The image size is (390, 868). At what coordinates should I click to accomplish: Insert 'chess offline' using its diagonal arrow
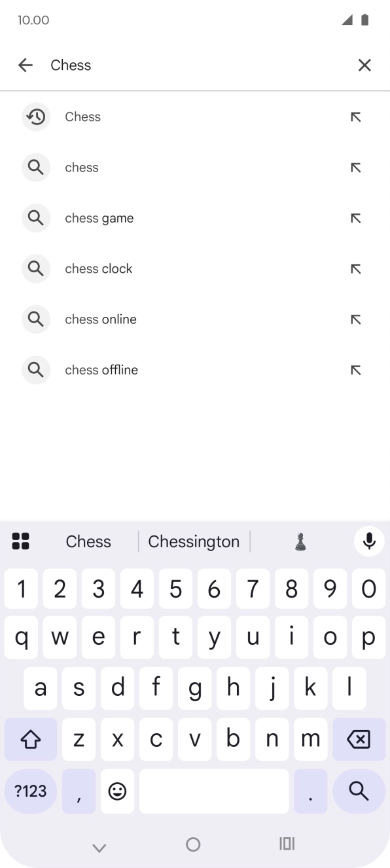[x=355, y=370]
